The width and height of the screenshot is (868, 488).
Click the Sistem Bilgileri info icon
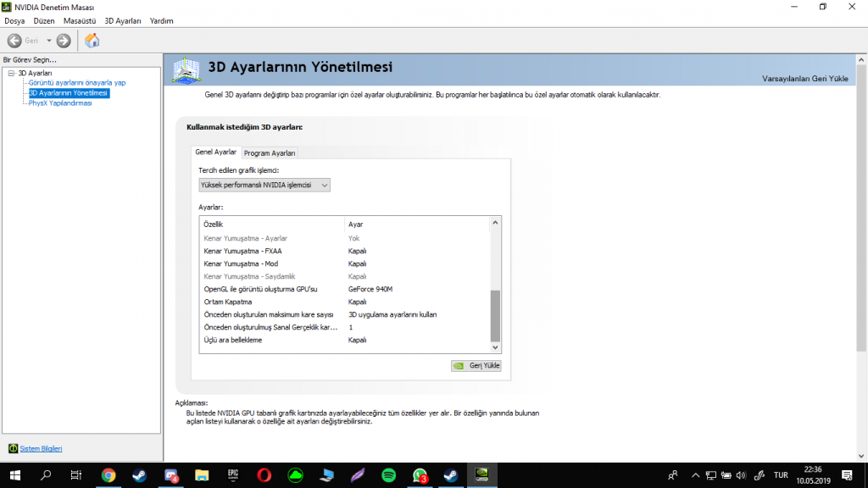click(x=13, y=448)
